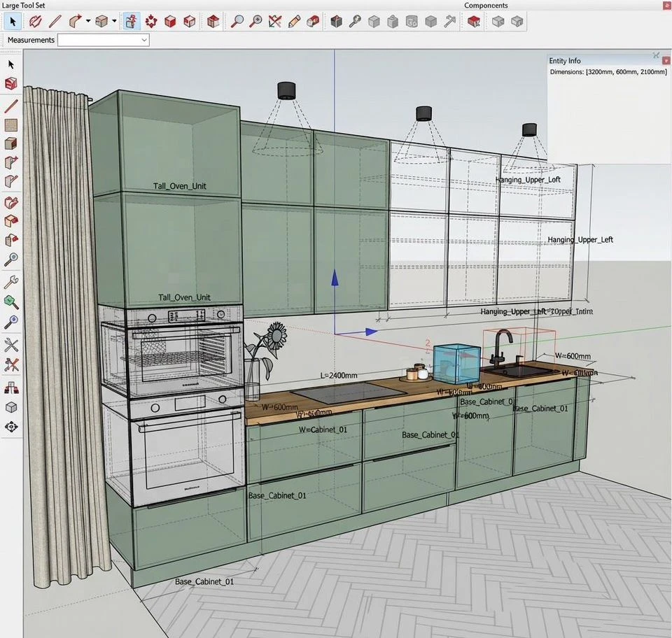
Task: Choose the textured square tool in the side toolbar
Action: (x=11, y=125)
